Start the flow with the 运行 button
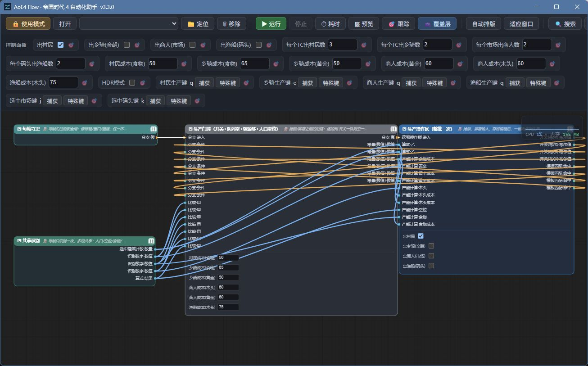 (271, 24)
